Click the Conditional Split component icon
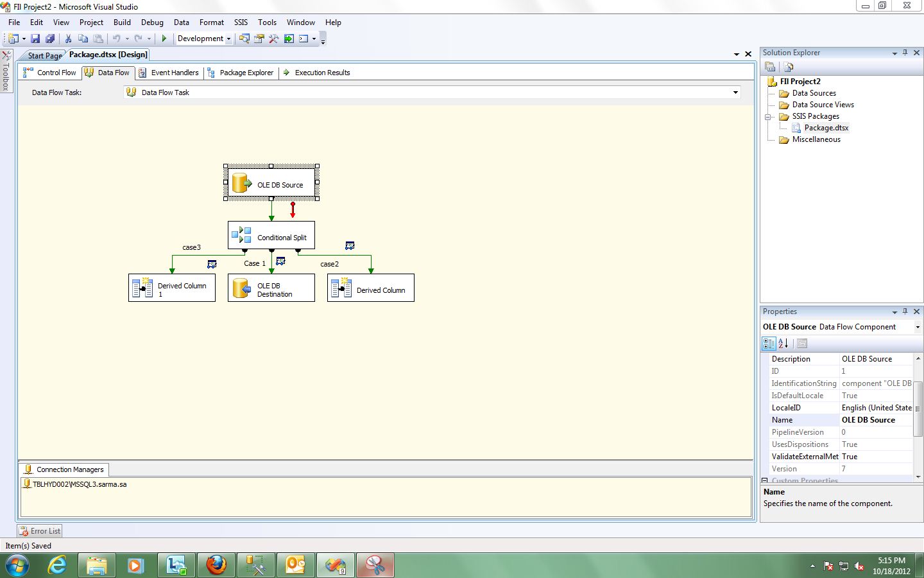The height and width of the screenshot is (578, 924). (242, 235)
